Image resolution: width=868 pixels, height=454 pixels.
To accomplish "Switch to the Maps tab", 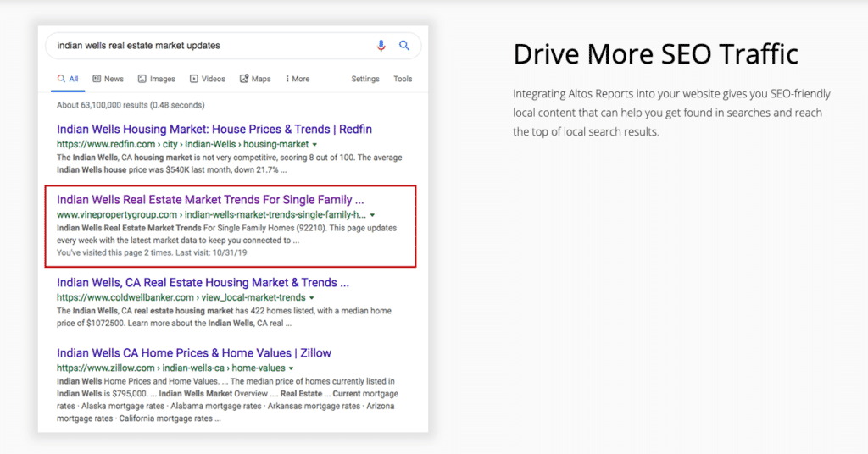I will tap(255, 79).
